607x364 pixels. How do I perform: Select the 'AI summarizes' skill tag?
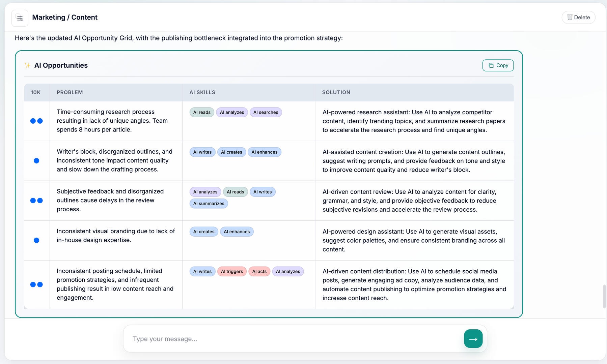(209, 204)
